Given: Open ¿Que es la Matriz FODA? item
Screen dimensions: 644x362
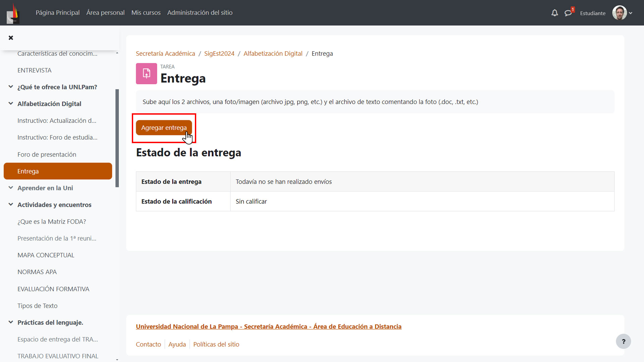Looking at the screenshot, I should tap(52, 222).
